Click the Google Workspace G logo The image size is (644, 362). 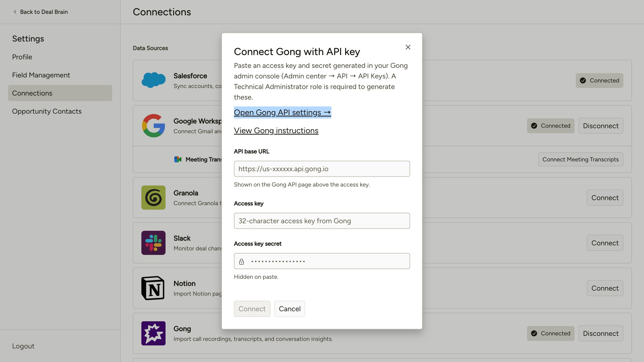point(153,126)
